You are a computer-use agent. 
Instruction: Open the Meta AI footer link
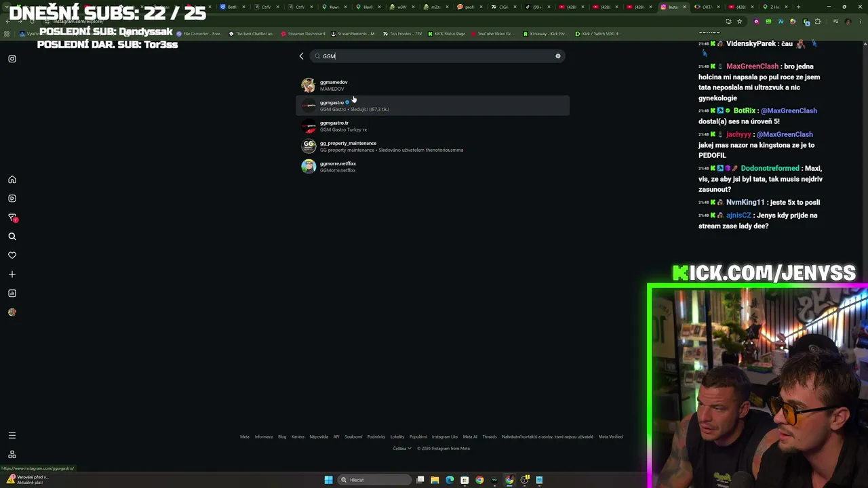[470, 436]
